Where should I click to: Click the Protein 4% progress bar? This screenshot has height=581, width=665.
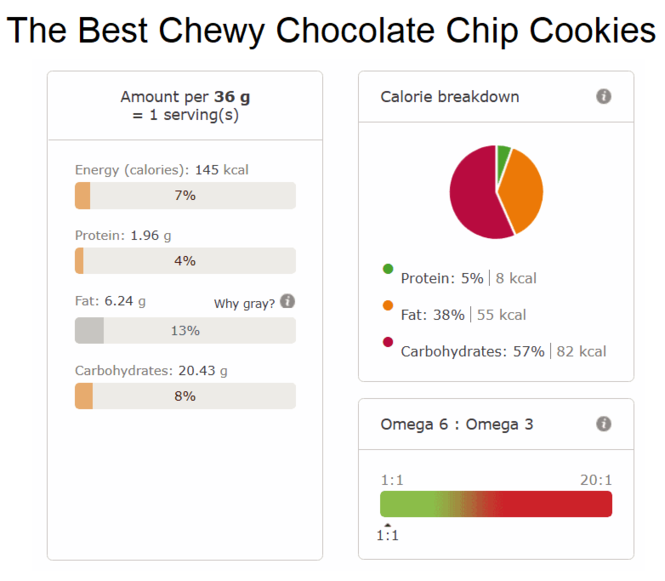[x=185, y=261]
